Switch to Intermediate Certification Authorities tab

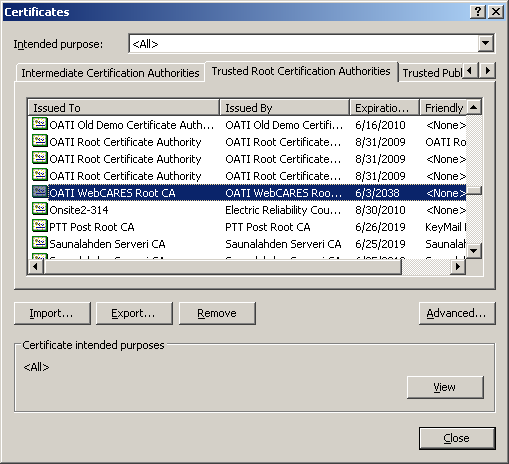(110, 73)
